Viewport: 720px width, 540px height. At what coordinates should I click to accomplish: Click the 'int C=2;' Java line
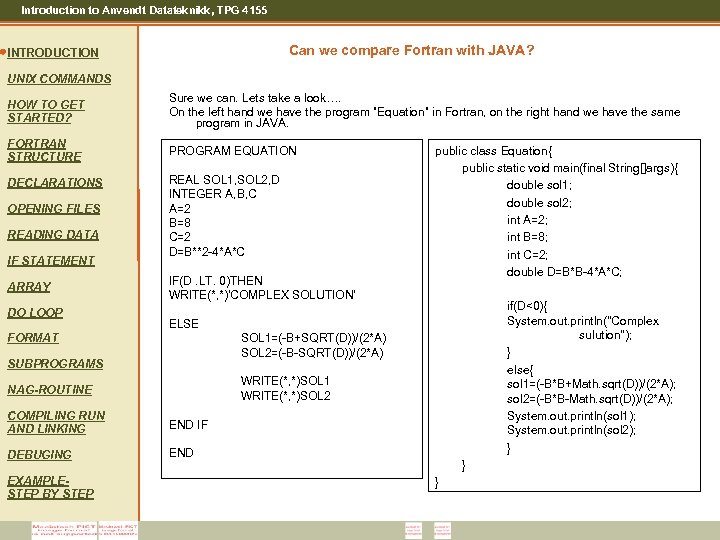tap(527, 254)
